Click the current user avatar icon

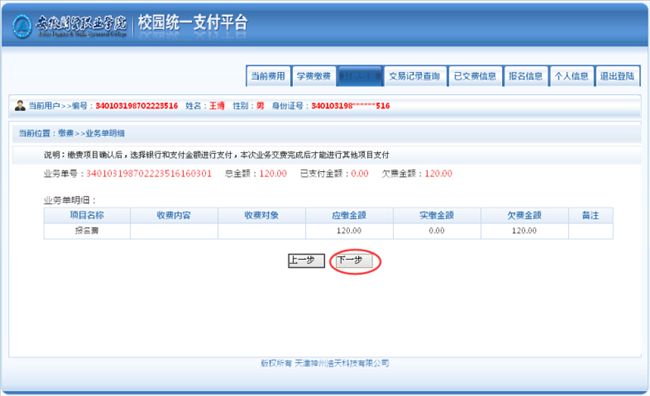(x=20, y=106)
